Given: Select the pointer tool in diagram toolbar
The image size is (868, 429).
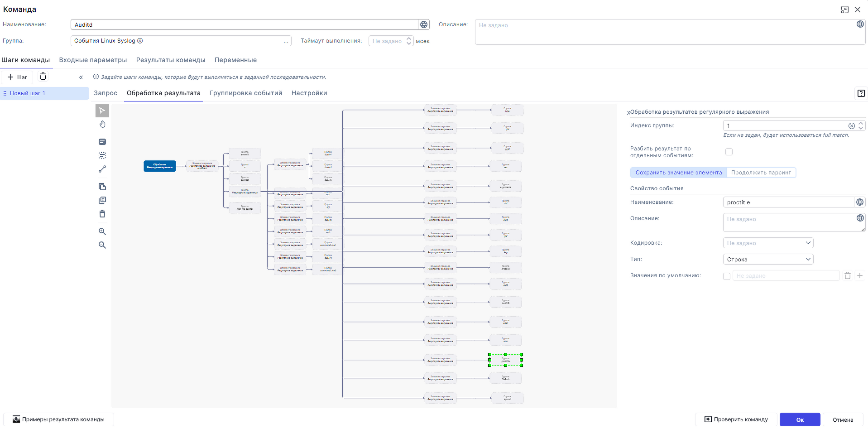Looking at the screenshot, I should coord(102,111).
